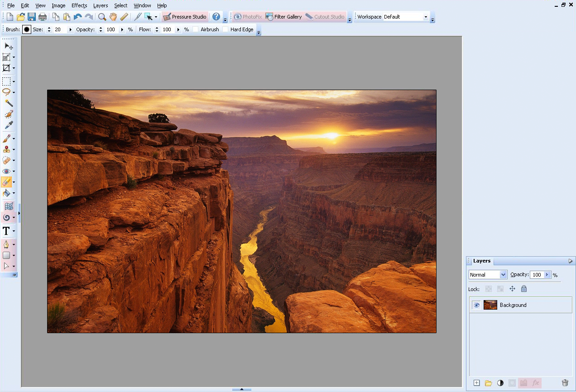Select the Crop tool
The width and height of the screenshot is (576, 392).
[x=6, y=68]
